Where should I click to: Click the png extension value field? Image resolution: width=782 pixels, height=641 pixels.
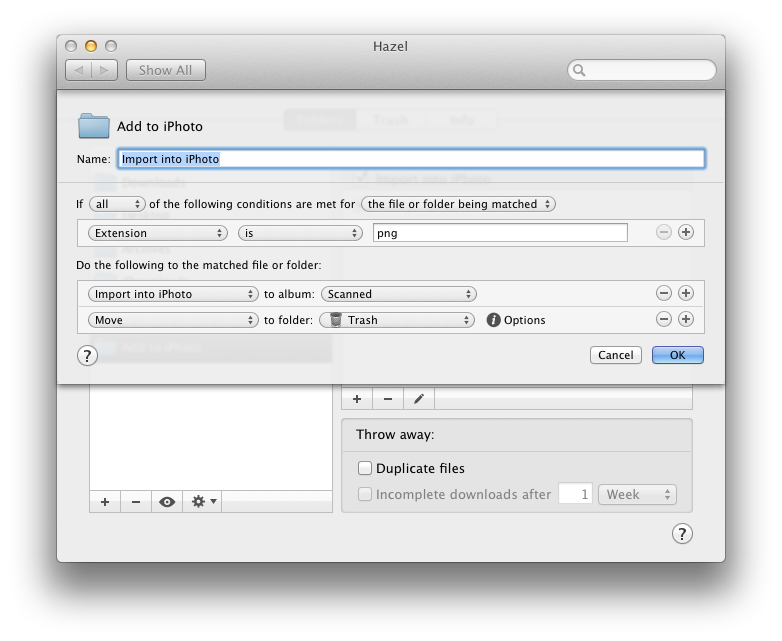pos(500,233)
